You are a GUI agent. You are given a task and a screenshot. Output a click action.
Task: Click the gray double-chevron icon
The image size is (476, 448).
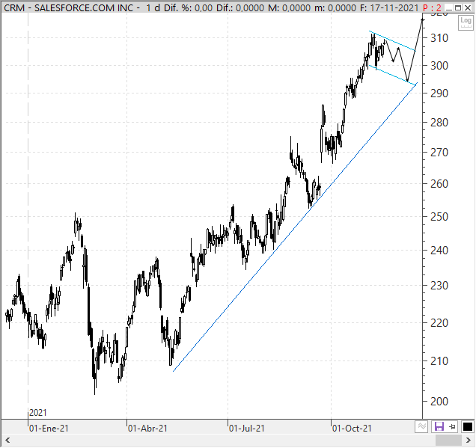click(421, 427)
